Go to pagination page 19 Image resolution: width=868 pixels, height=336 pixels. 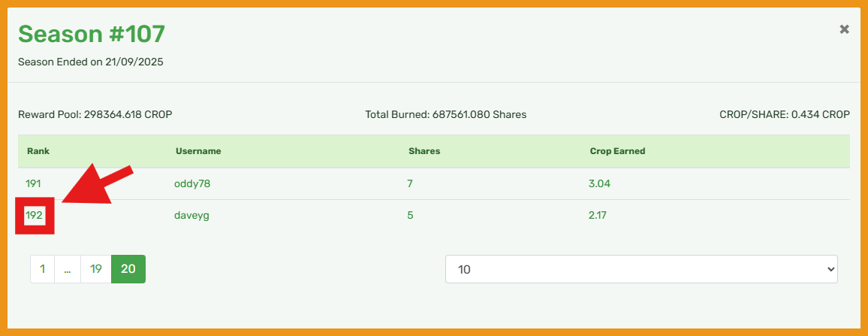[95, 269]
